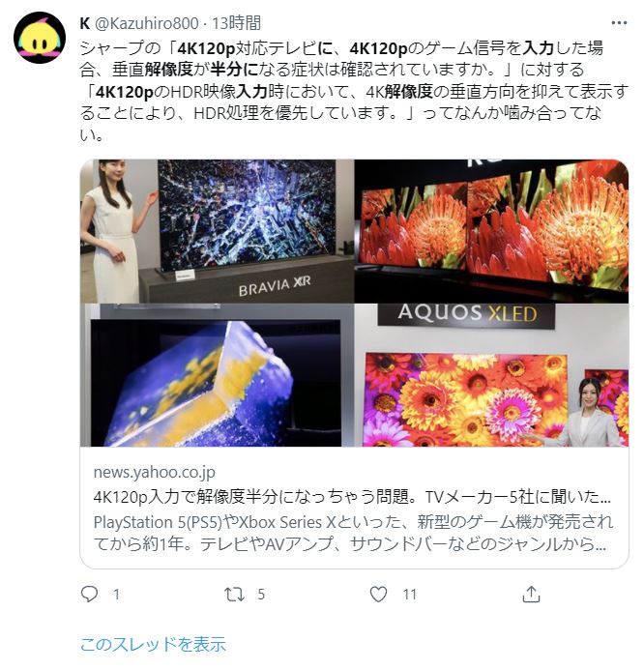The height and width of the screenshot is (670, 644).
Task: Open the @Kazuhiro800 handle profile
Action: click(146, 23)
